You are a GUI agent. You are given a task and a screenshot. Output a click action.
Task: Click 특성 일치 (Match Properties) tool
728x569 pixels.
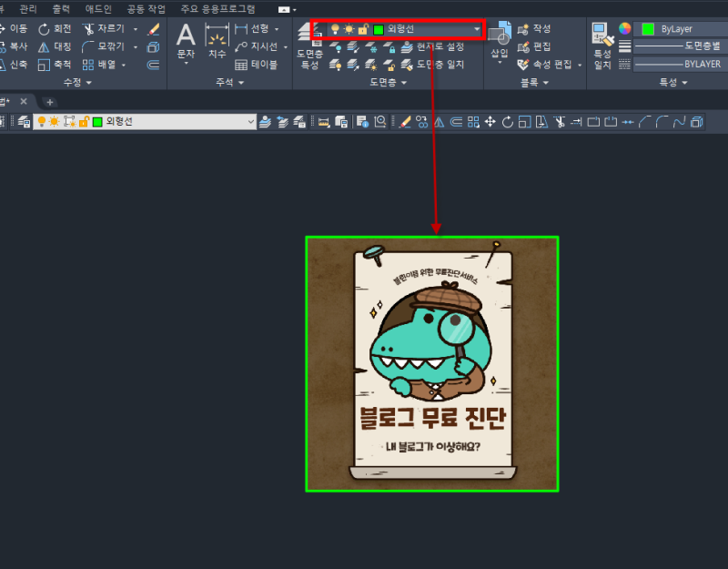(x=602, y=46)
